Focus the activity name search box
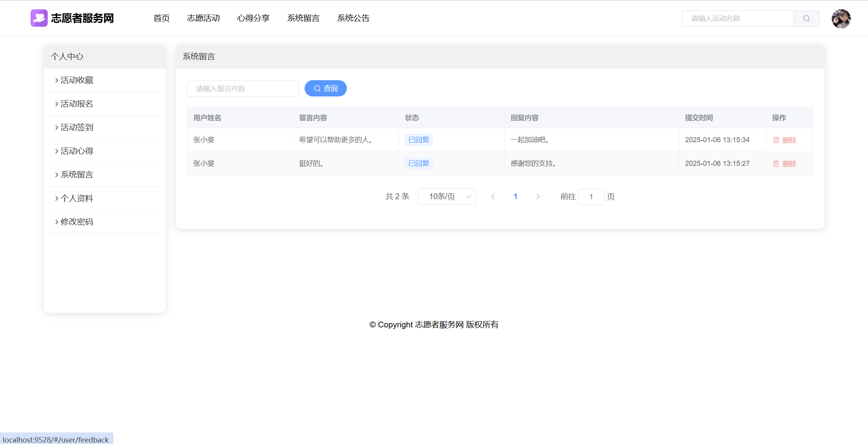The width and height of the screenshot is (868, 444). 738,19
